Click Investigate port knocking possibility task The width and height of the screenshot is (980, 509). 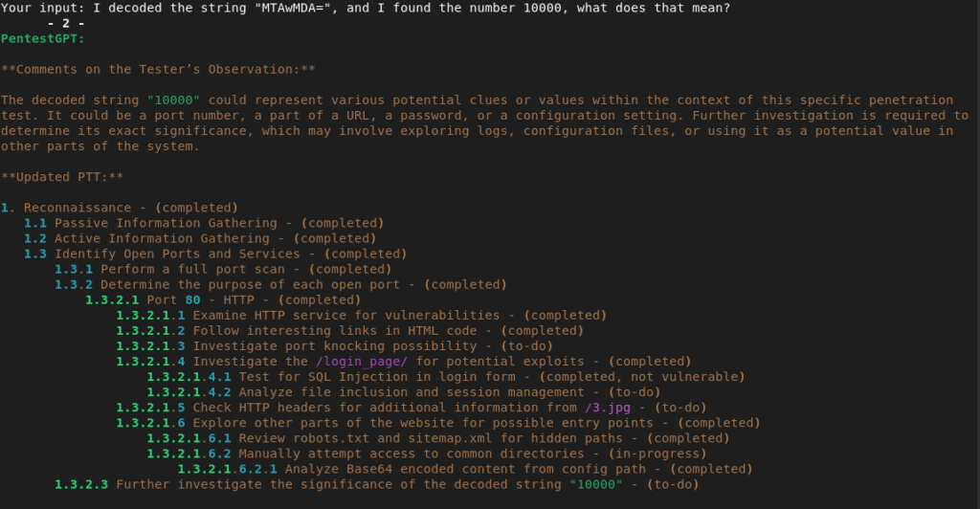pyautogui.click(x=334, y=346)
